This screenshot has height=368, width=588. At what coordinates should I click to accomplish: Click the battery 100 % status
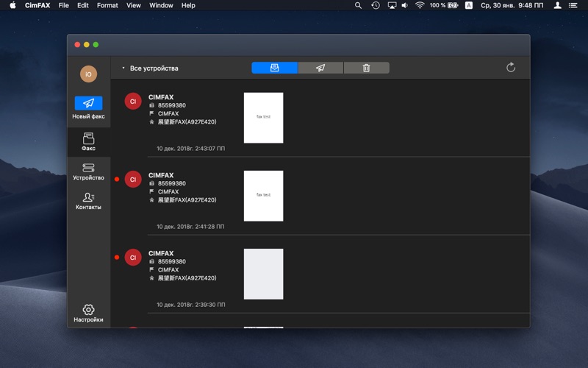[x=444, y=5]
